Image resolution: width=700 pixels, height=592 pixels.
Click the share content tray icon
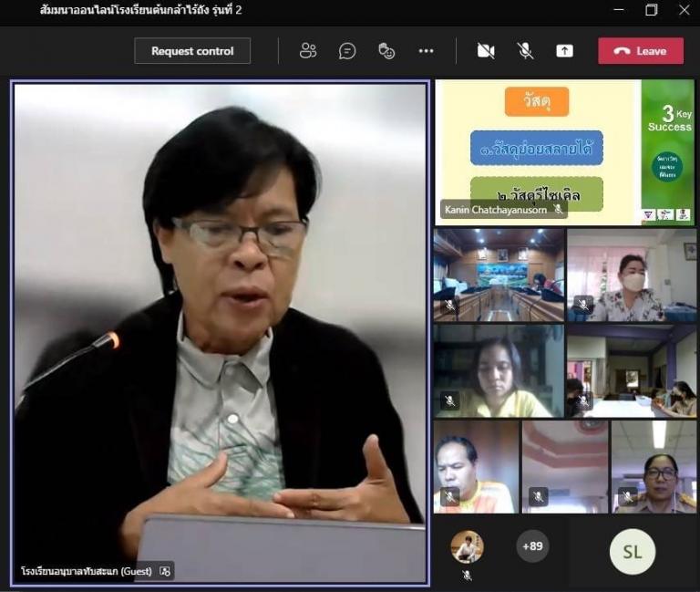565,51
